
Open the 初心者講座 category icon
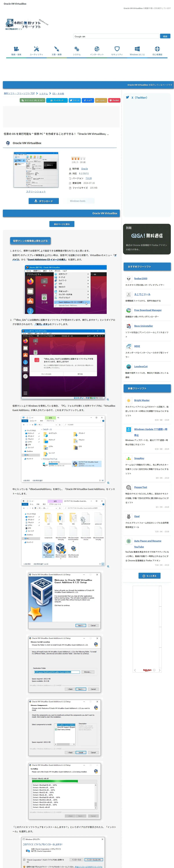pos(157,49)
